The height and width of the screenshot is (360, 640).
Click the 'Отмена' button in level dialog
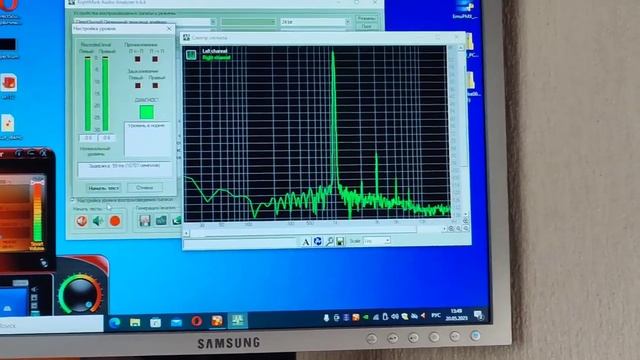pos(144,188)
